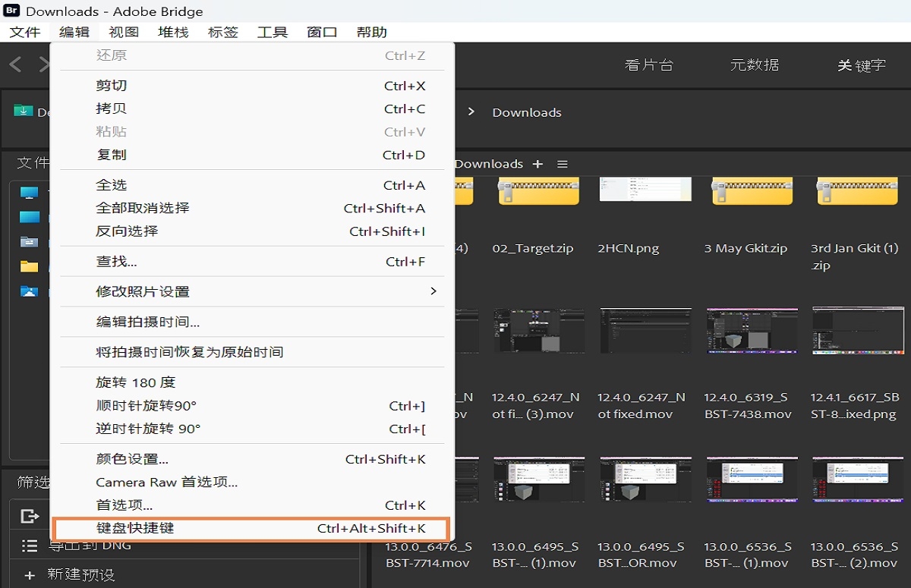This screenshot has width=911, height=588.
Task: Select the 2HCN.png thumbnail
Action: click(x=645, y=190)
